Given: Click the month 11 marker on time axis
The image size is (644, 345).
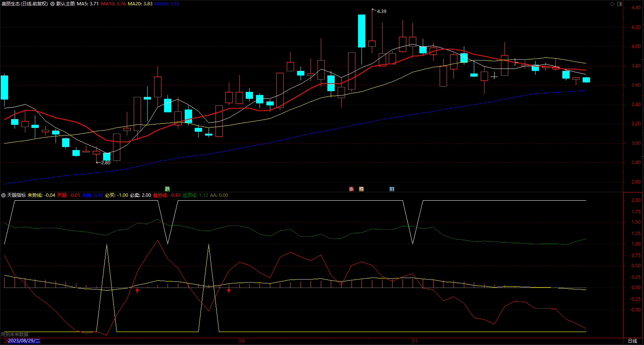Looking at the screenshot, I should click(415, 341).
